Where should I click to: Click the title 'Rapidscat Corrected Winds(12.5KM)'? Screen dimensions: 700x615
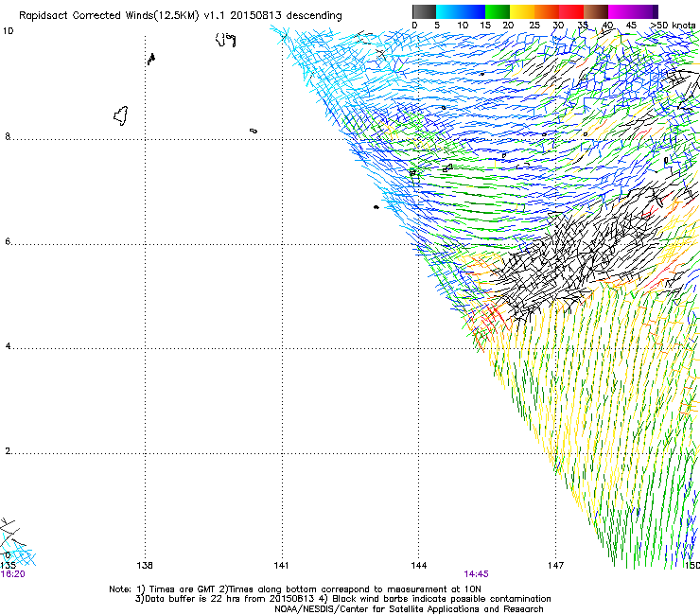(x=109, y=16)
